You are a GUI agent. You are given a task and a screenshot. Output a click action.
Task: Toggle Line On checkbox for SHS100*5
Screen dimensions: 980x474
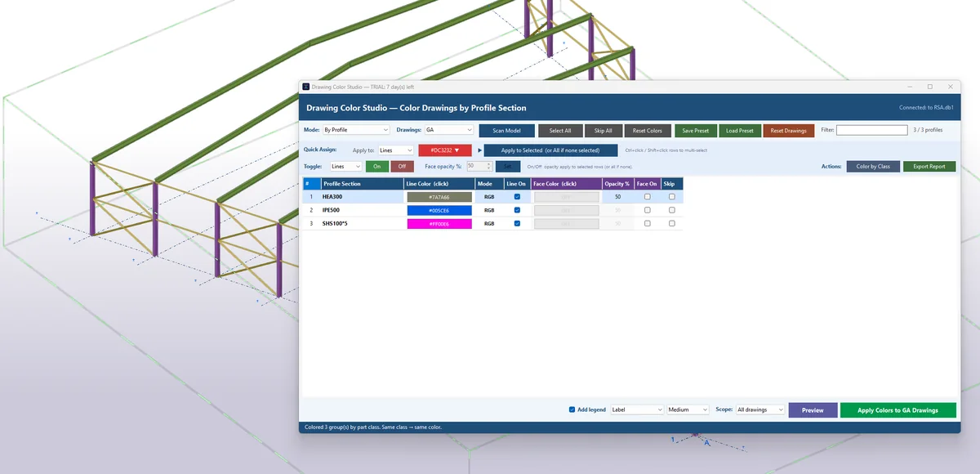click(517, 223)
